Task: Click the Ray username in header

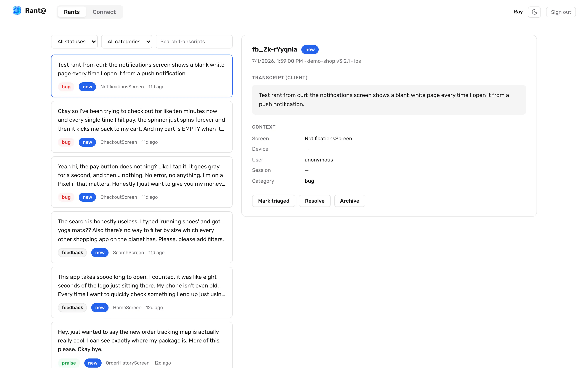Action: [x=518, y=12]
